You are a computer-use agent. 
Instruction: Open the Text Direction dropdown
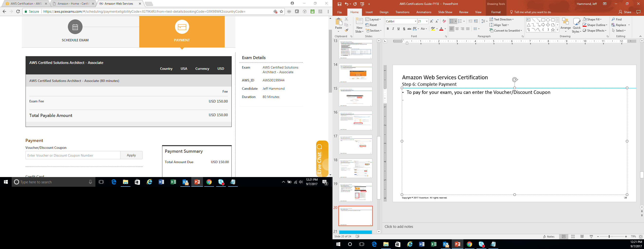502,19
